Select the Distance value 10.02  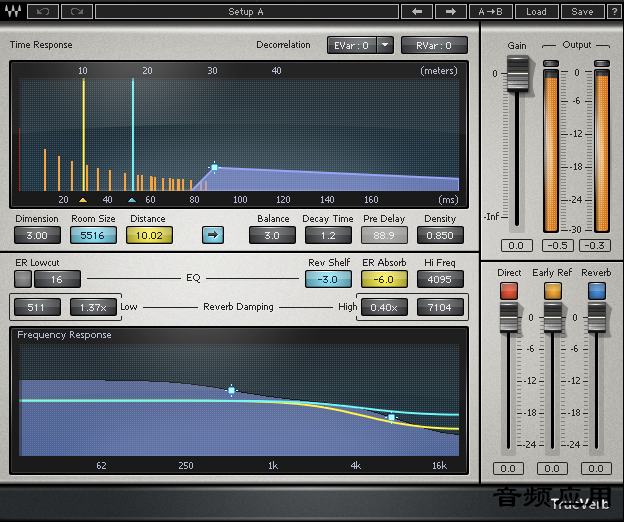149,235
